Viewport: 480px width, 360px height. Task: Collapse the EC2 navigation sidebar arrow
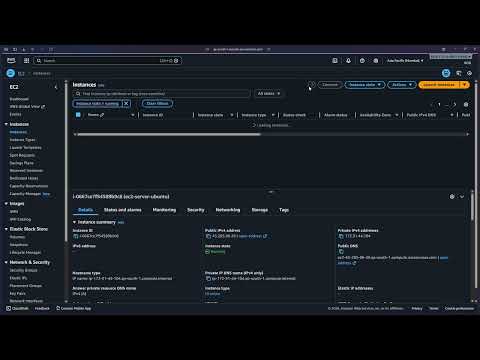(56, 87)
